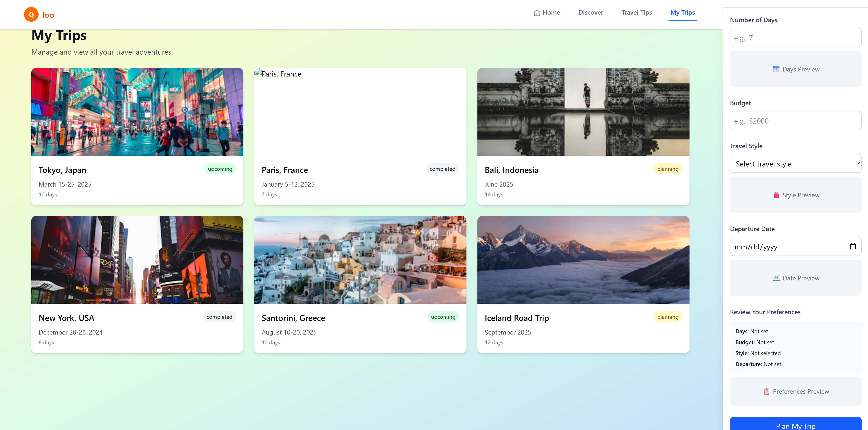868x430 pixels.
Task: Select the My Trips tab
Action: click(682, 13)
